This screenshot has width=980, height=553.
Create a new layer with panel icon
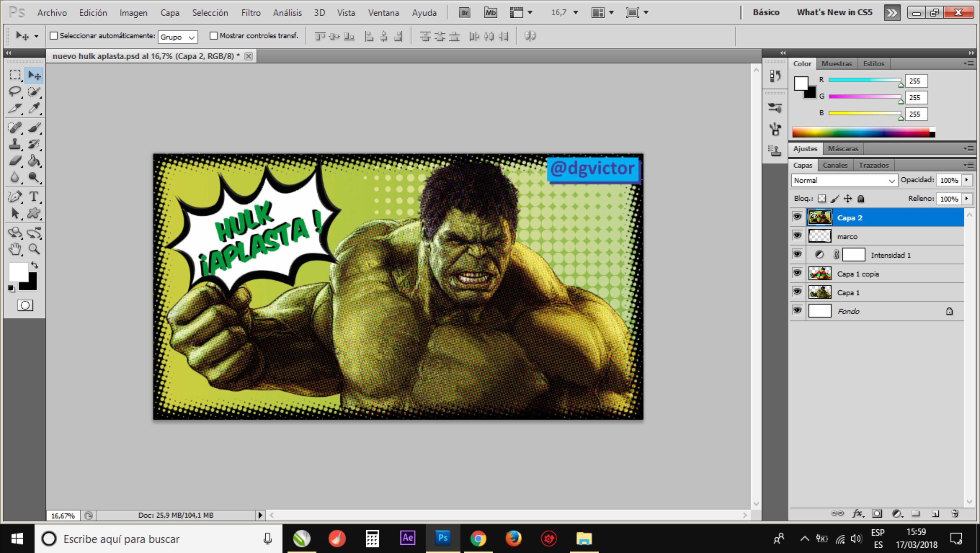[x=935, y=513]
